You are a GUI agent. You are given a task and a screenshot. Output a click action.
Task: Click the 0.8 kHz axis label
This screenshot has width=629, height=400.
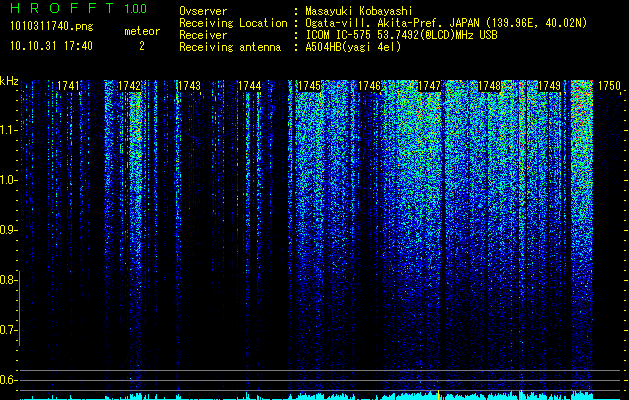(x=8, y=280)
